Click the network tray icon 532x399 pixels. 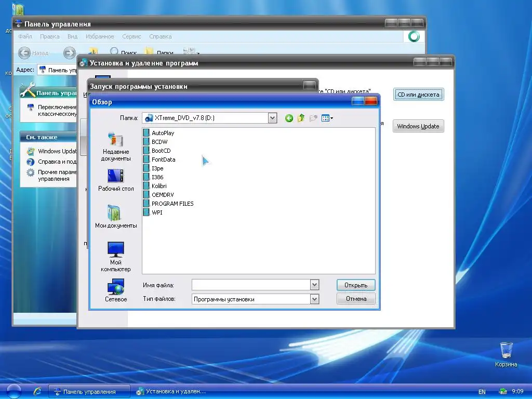click(x=502, y=391)
